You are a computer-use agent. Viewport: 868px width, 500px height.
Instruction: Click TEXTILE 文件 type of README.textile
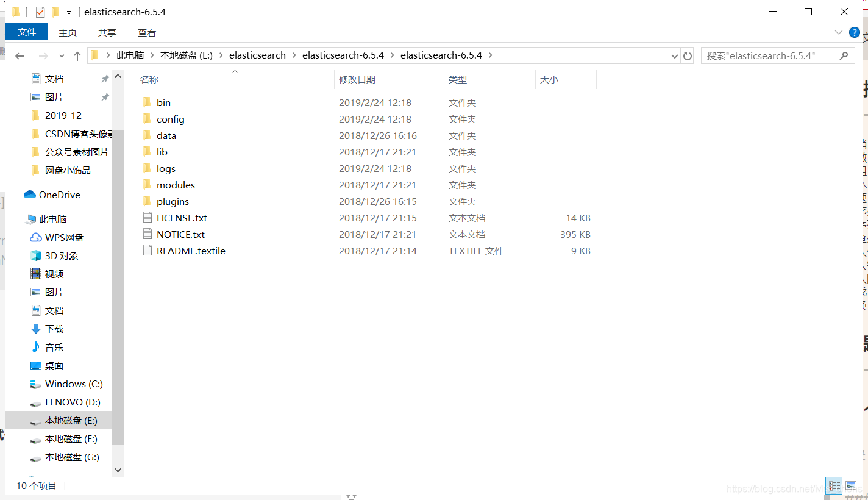476,251
